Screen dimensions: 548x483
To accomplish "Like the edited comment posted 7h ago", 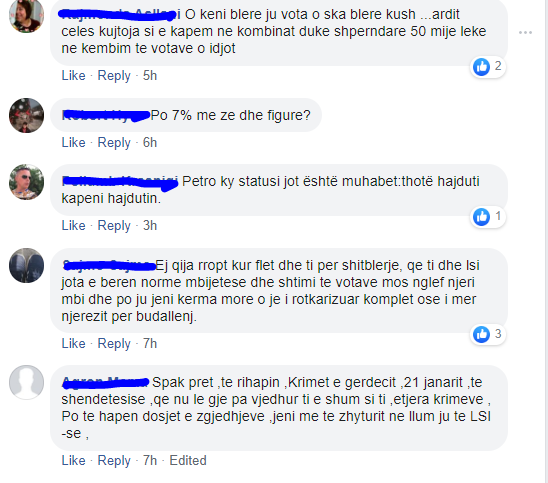I will [73, 460].
